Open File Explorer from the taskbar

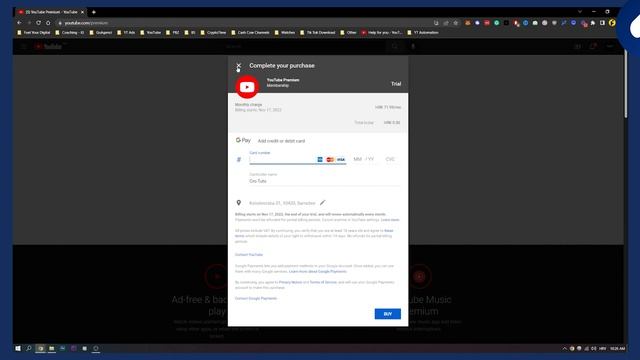(51, 348)
